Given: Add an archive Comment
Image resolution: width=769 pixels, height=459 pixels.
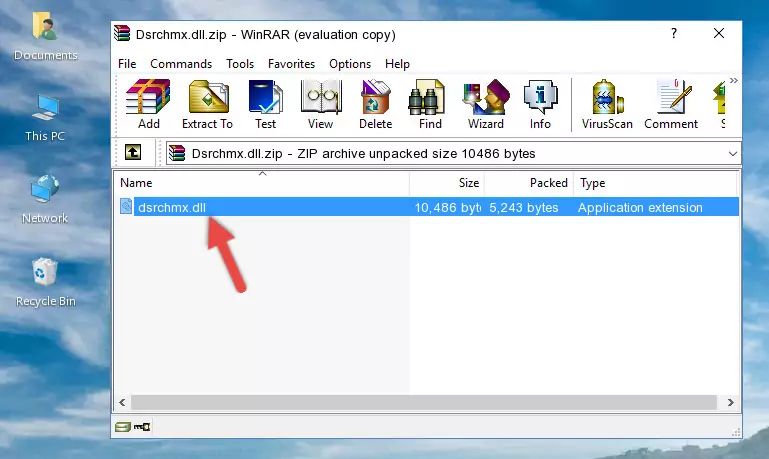Looking at the screenshot, I should coord(671,104).
